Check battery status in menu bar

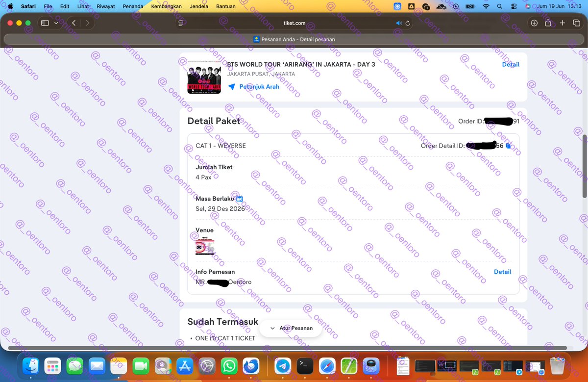470,6
